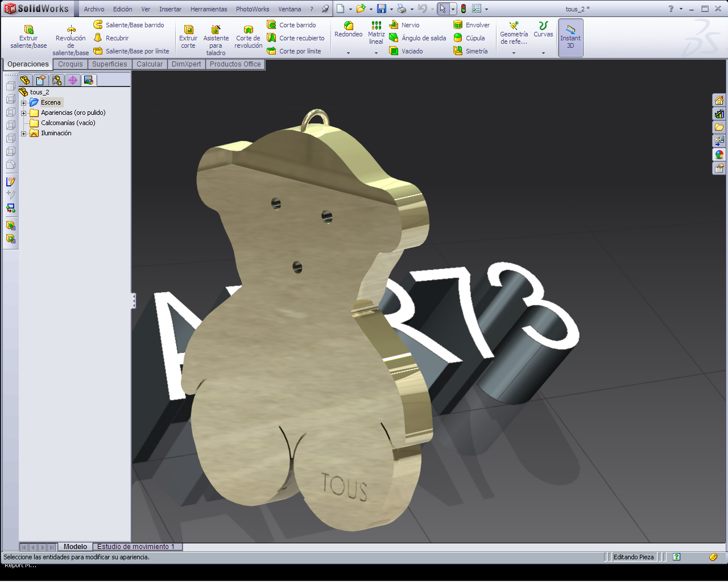The height and width of the screenshot is (582, 728).
Task: Click the Rebuild traffic light icon
Action: pyautogui.click(x=464, y=9)
